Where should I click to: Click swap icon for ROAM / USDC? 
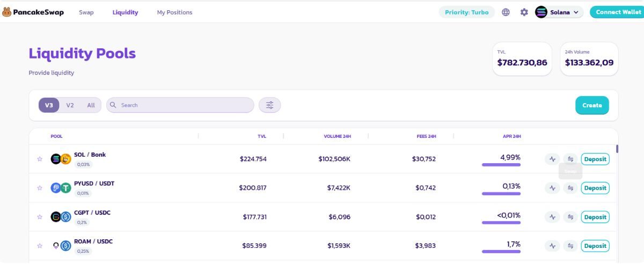coord(570,246)
